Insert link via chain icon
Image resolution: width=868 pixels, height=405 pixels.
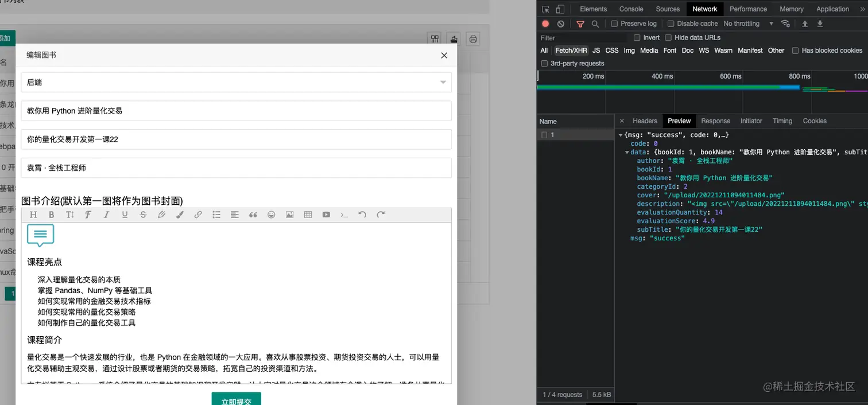click(198, 215)
